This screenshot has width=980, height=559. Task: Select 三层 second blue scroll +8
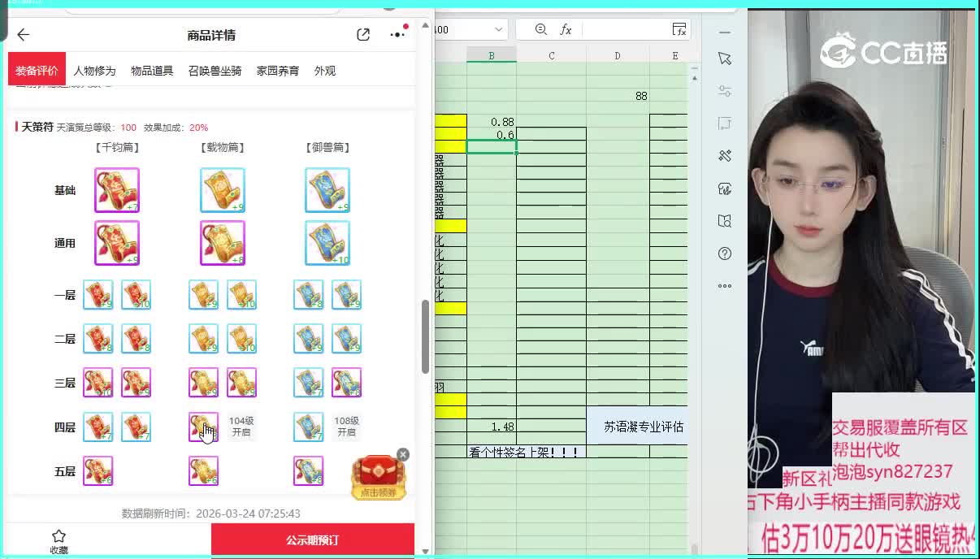point(346,383)
